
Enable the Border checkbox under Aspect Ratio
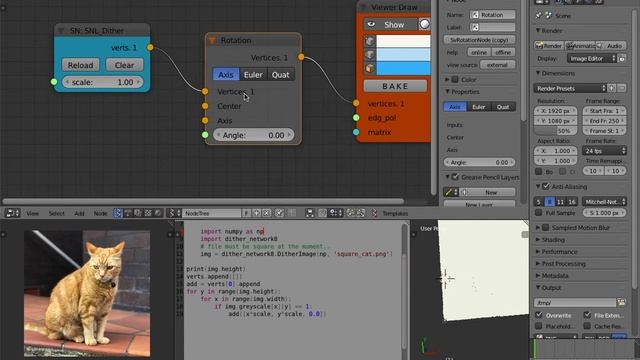[x=539, y=171]
